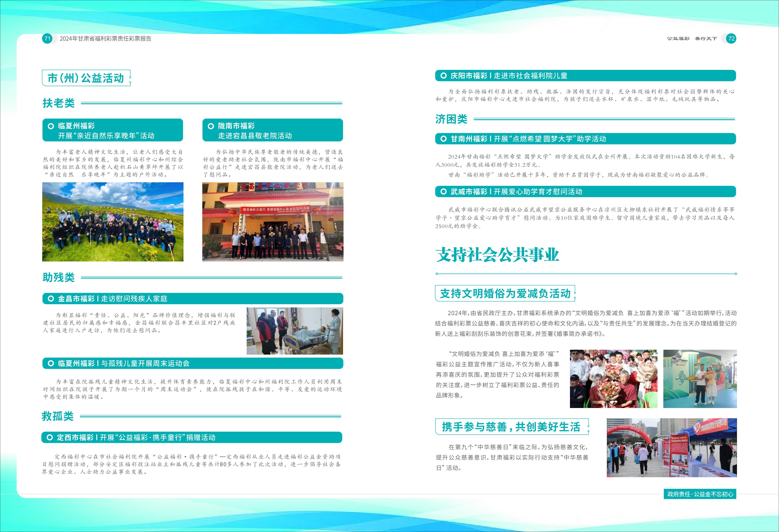Click the circle bullet beside 临夏州福彩 header
779x532 pixels.
point(51,126)
